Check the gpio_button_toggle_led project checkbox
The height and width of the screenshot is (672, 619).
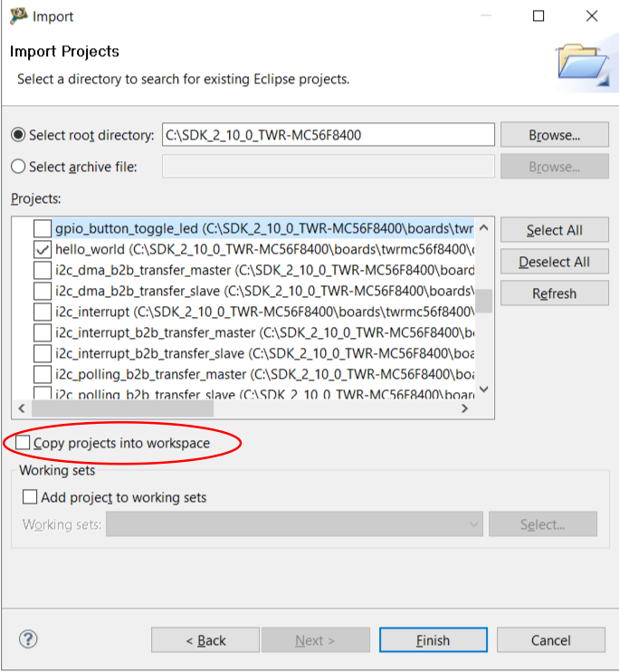point(43,228)
